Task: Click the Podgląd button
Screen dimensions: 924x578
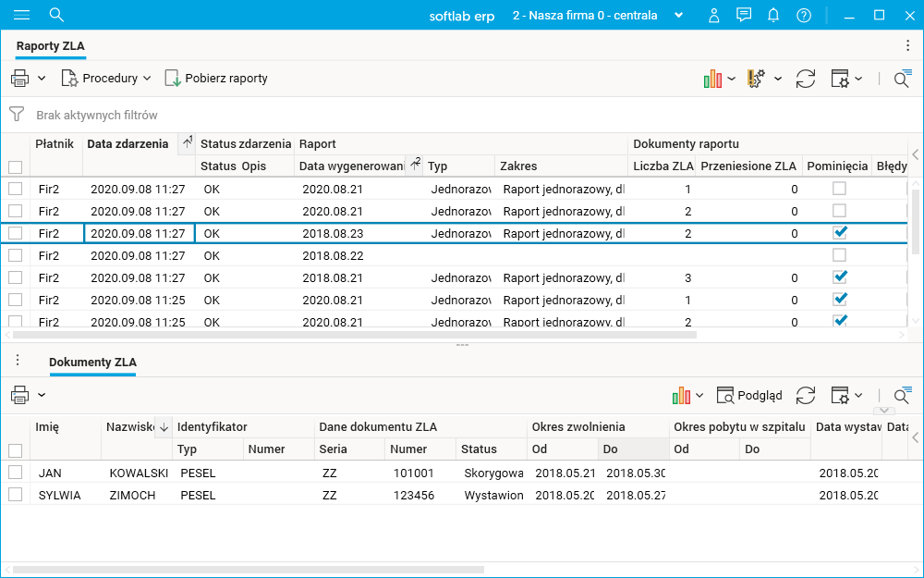Action: point(749,395)
